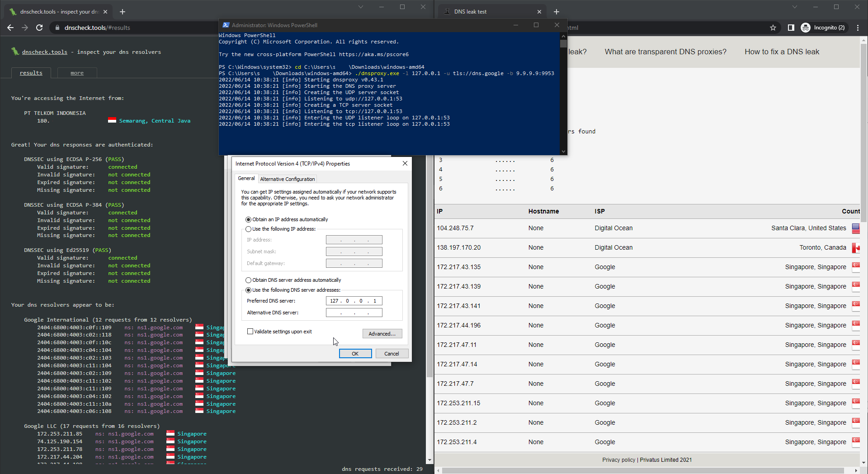The width and height of the screenshot is (868, 474).
Task: Reload the dnscheck.tools page
Action: click(x=39, y=28)
